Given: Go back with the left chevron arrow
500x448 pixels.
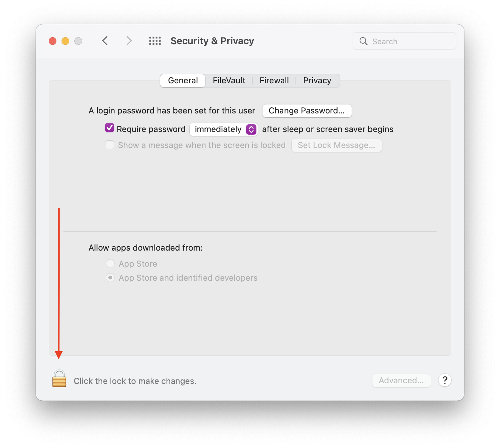Looking at the screenshot, I should (x=105, y=41).
